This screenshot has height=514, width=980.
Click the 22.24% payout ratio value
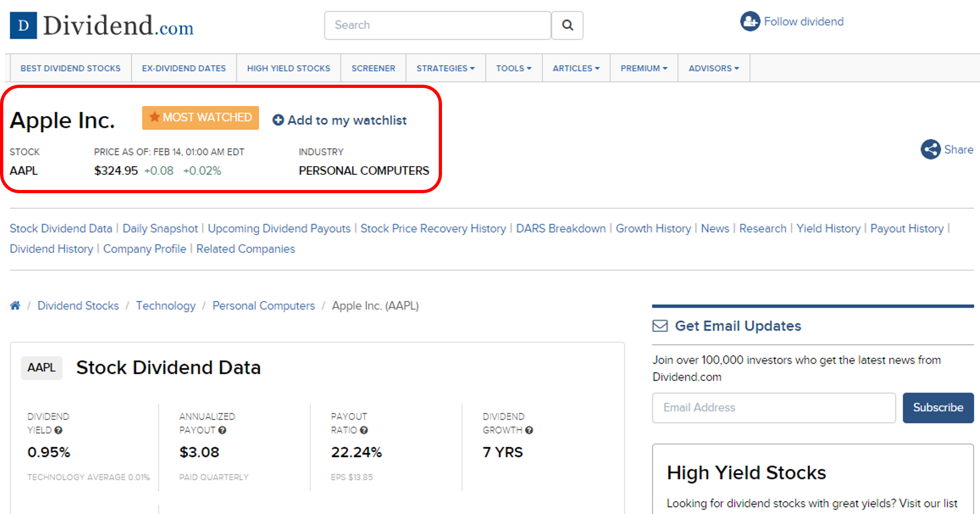357,452
